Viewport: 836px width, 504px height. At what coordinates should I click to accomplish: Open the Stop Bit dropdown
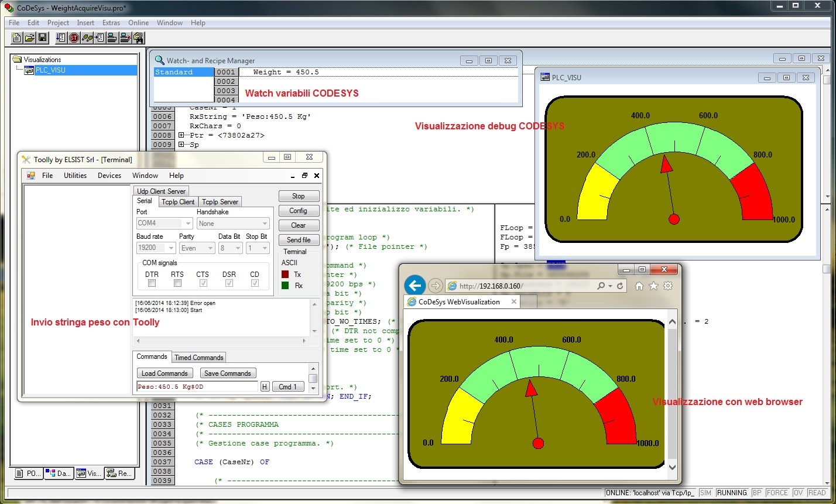pos(265,248)
